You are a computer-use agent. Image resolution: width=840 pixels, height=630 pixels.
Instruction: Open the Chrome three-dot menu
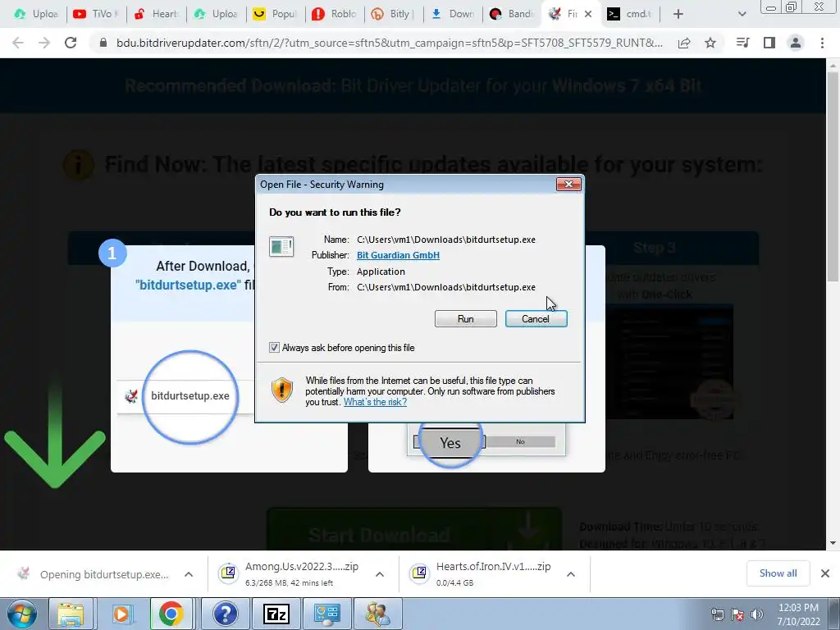coord(822,43)
